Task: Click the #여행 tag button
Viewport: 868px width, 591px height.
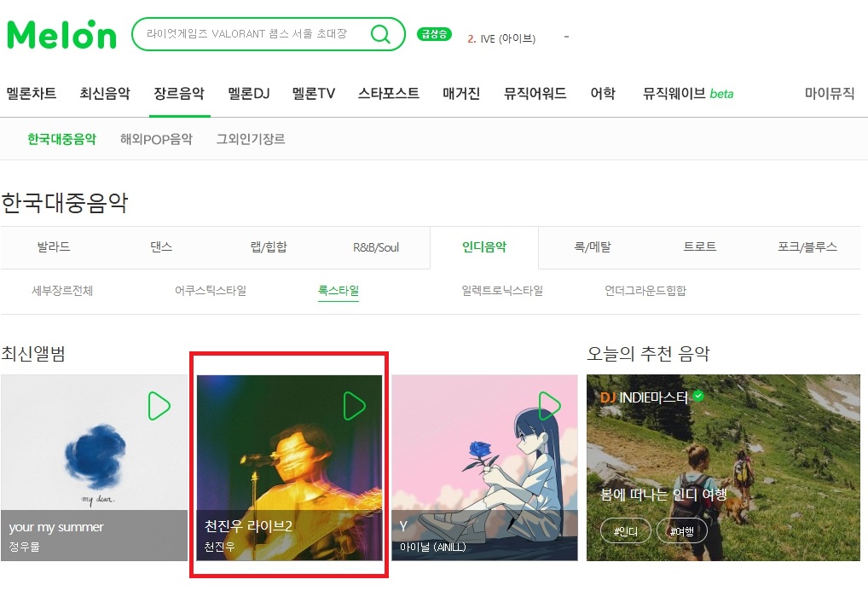Action: pos(682,531)
